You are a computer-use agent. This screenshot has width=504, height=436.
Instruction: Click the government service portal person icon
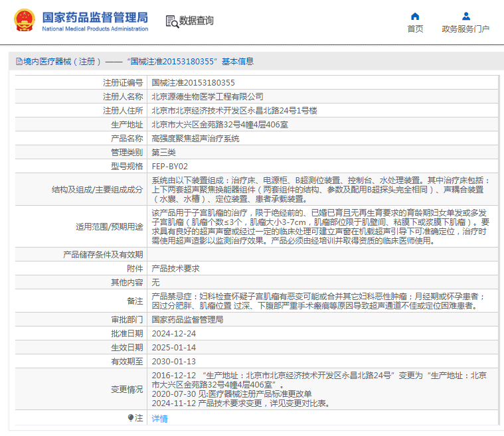465,16
